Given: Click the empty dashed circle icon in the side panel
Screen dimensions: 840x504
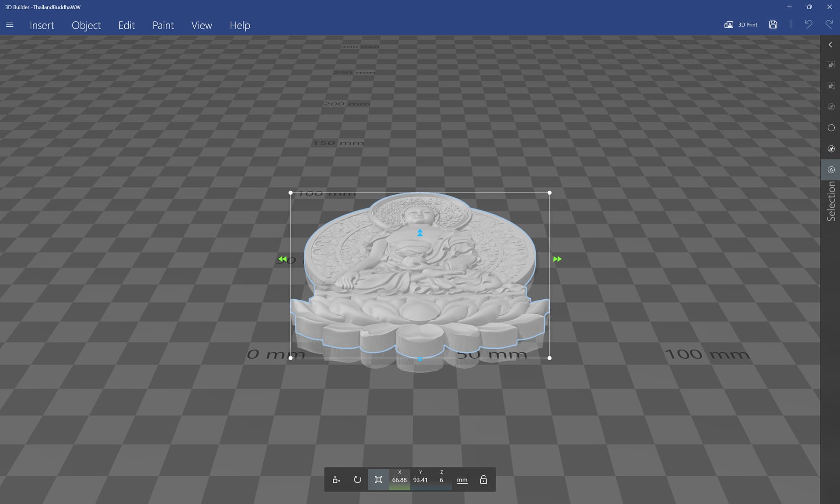Looking at the screenshot, I should pyautogui.click(x=831, y=128).
